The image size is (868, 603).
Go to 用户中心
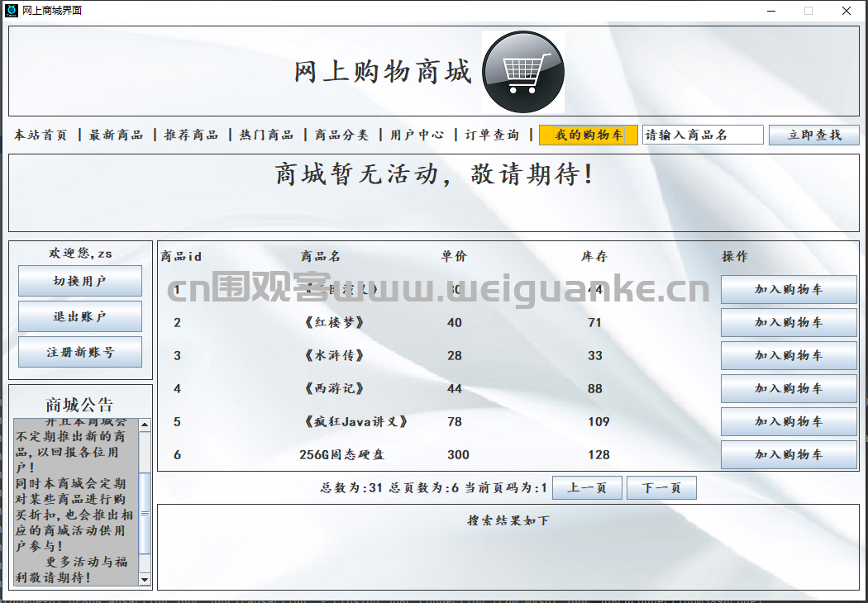(x=417, y=135)
